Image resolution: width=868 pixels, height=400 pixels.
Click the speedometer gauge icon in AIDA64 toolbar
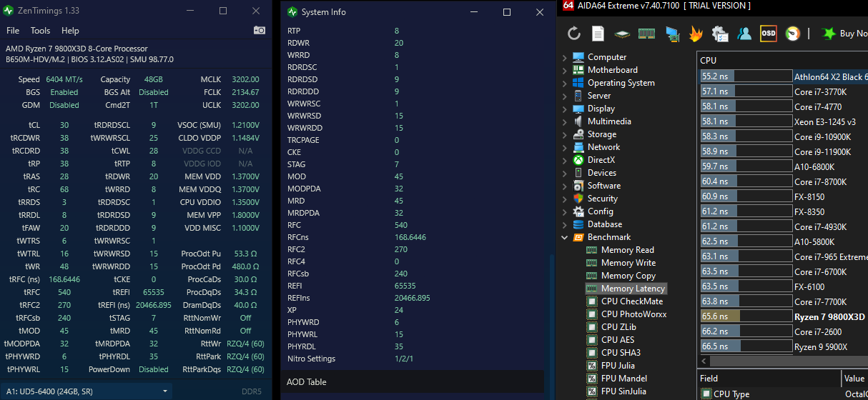coord(793,33)
